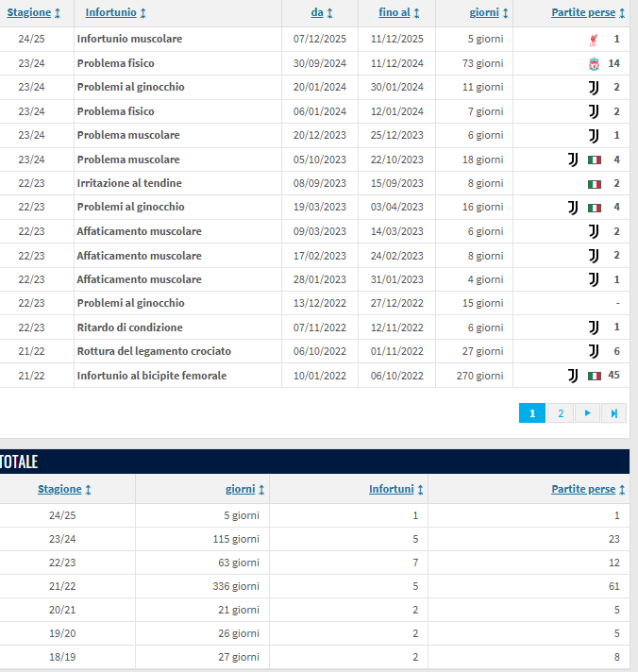This screenshot has width=638, height=672.
Task: Click Juventus crest in the 11 giorni row
Action: [594, 87]
